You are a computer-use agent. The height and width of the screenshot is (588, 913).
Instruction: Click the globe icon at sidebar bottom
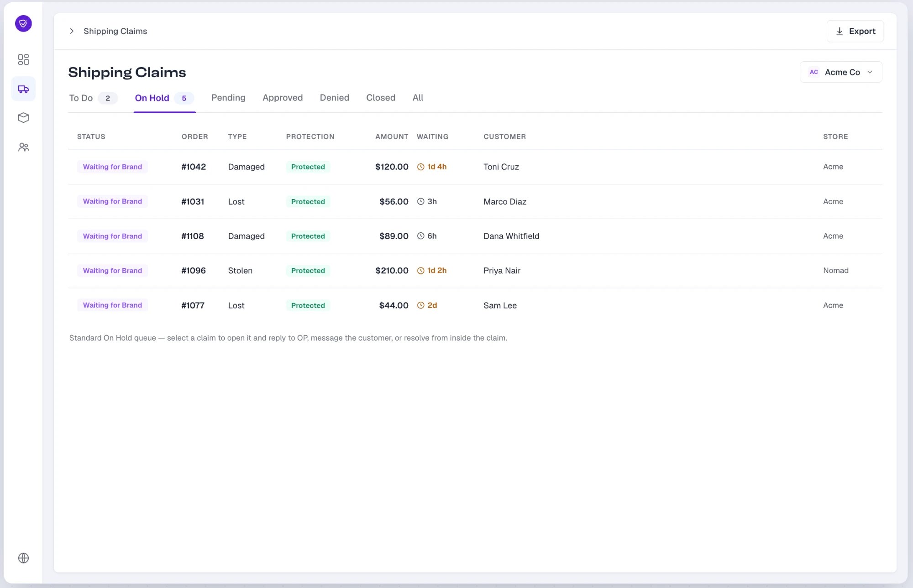(23, 558)
